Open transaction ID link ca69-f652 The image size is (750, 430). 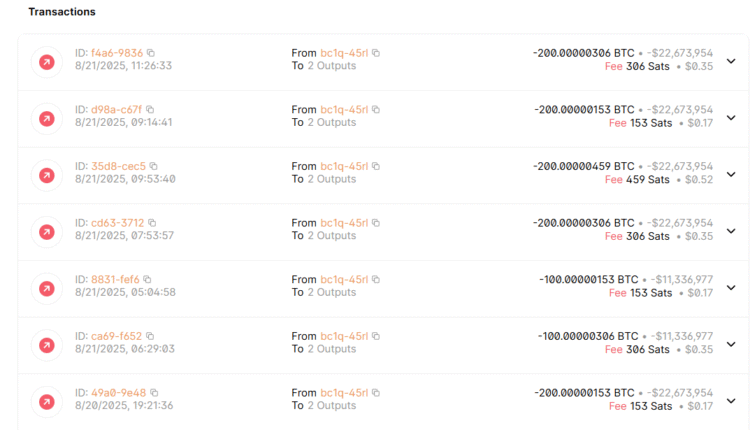click(116, 336)
